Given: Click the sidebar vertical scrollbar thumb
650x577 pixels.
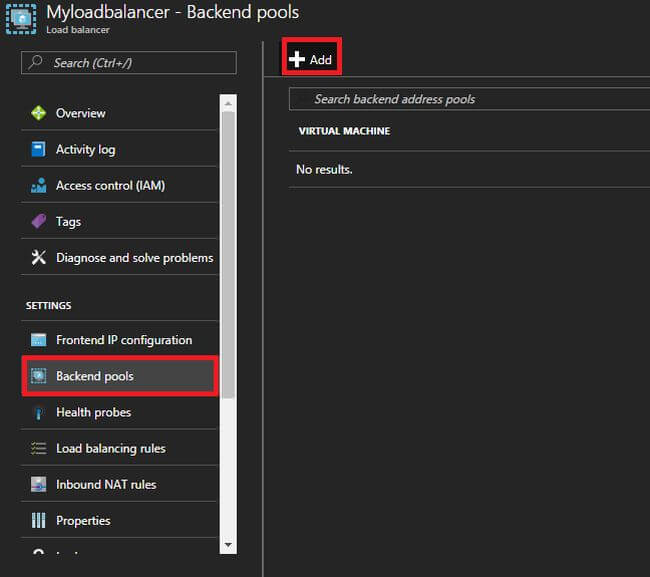Looking at the screenshot, I should click(x=228, y=250).
